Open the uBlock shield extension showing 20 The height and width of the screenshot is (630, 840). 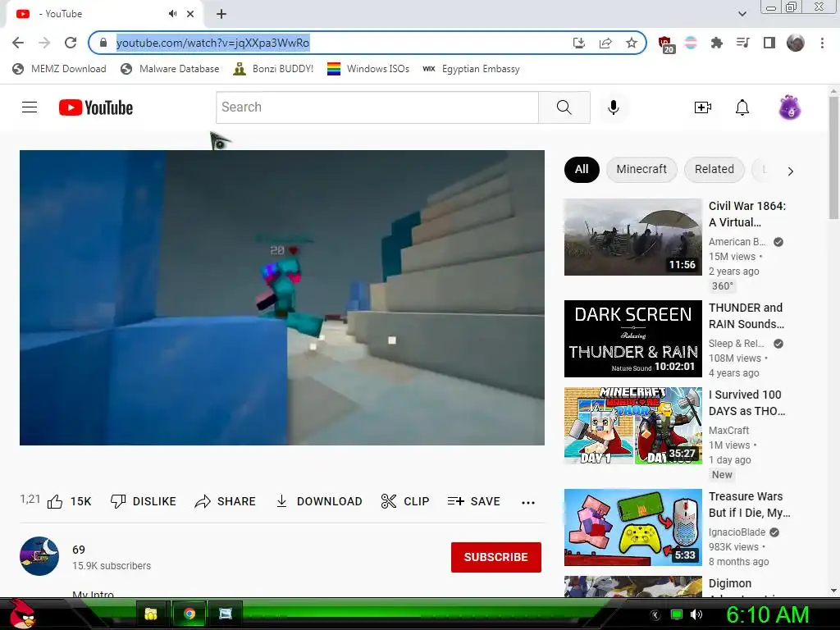click(666, 44)
